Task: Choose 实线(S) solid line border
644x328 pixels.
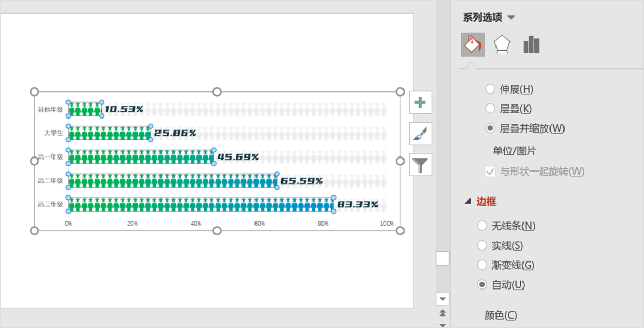Action: (x=482, y=245)
